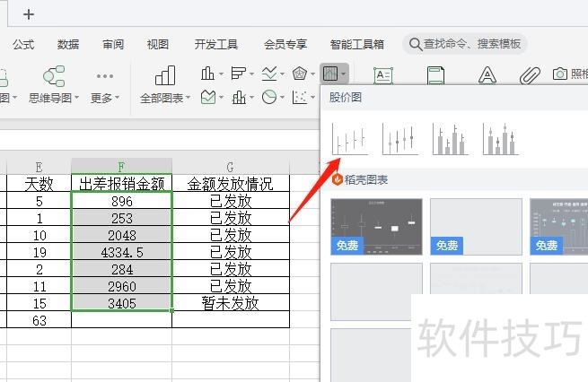588x382 pixels.
Task: Select the days cell containing 10
Action: coord(39,235)
